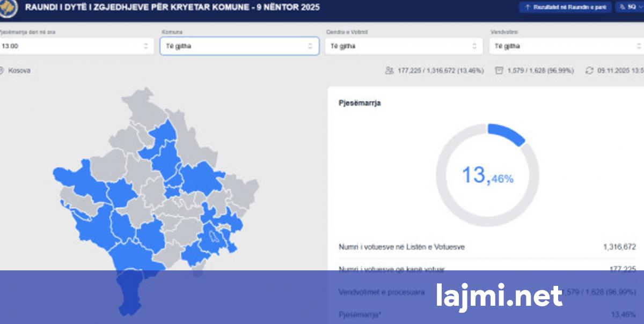Expand the Pjesëmarrja deri në ora dropdown
Viewport: 644px width, 324px height.
pos(75,46)
